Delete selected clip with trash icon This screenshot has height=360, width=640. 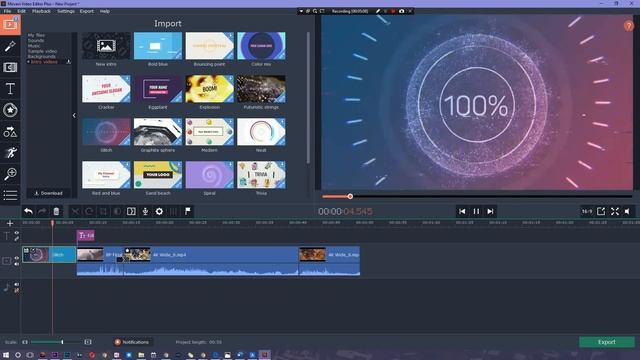[x=56, y=211]
